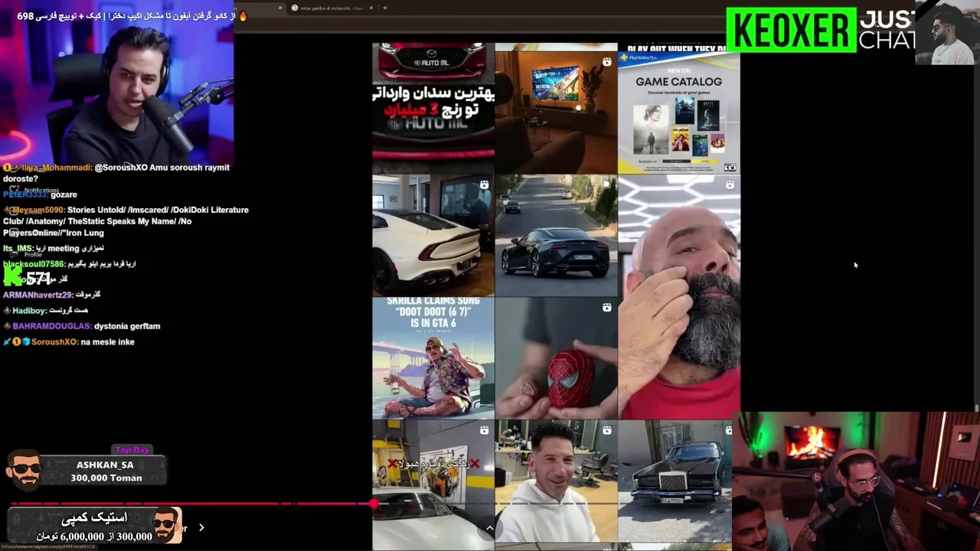This screenshot has width=980, height=551.
Task: Click chat username Meysam5090
Action: pyautogui.click(x=38, y=210)
